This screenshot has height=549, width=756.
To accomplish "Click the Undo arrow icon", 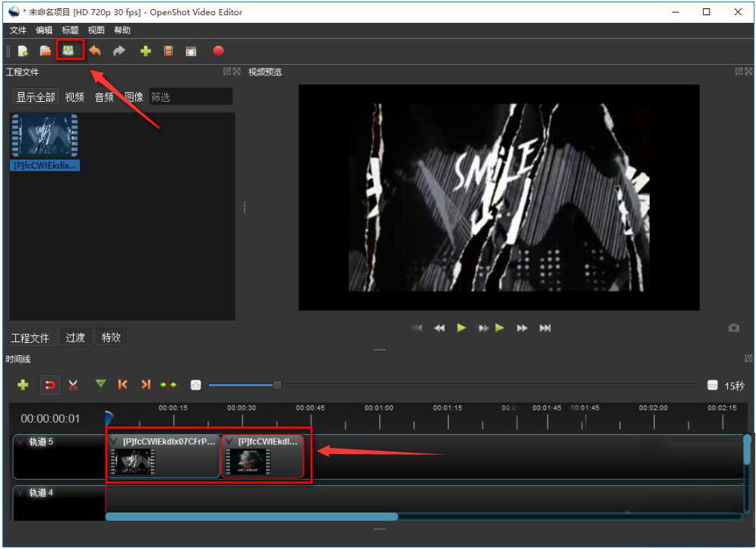I will click(x=95, y=51).
